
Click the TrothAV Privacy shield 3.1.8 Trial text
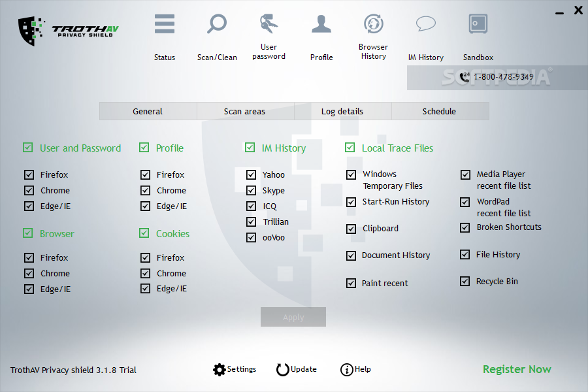73,370
